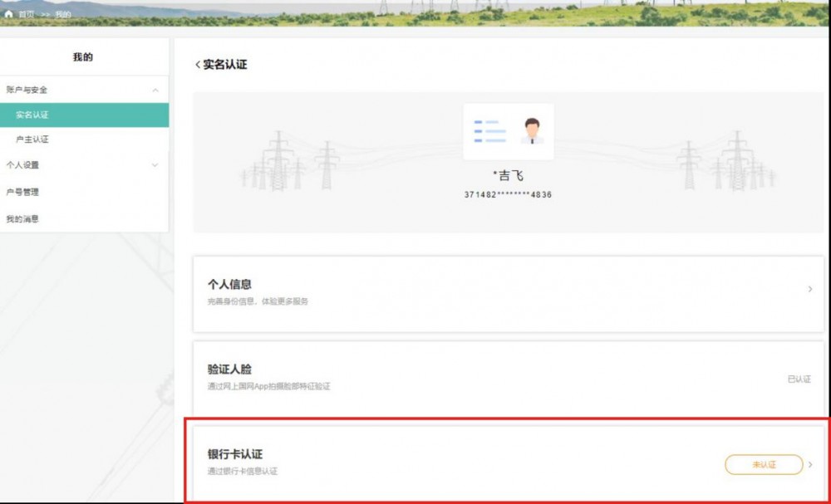The height and width of the screenshot is (504, 831).
Task: Click the 银行卡认证 title
Action: pos(235,454)
